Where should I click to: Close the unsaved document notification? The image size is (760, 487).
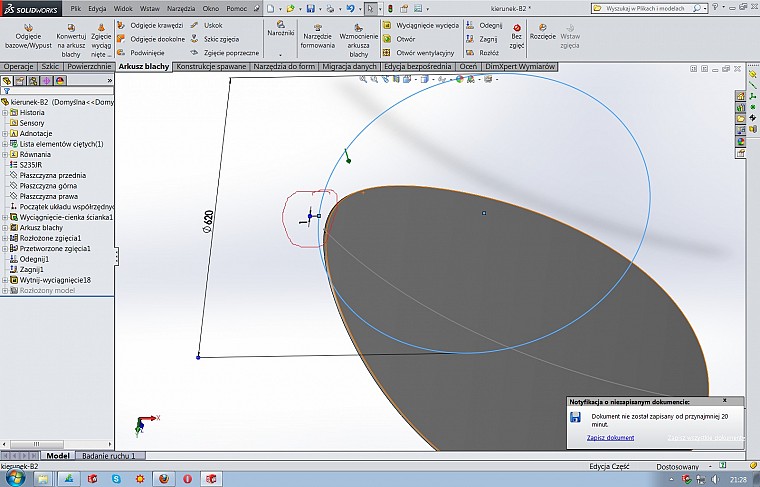point(725,400)
